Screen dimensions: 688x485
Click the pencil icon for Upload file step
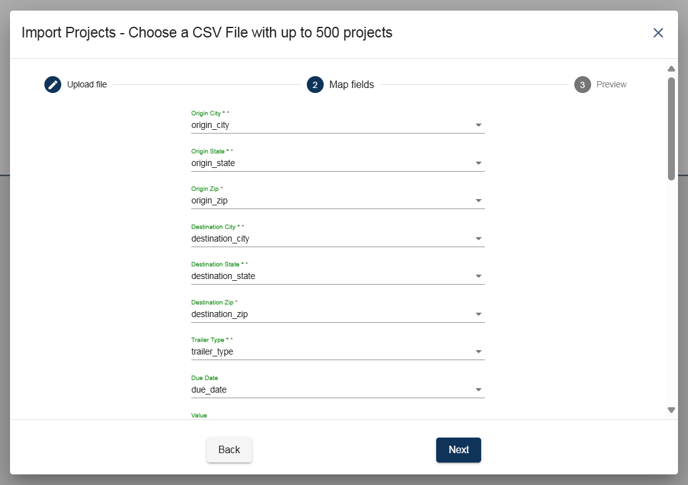pos(53,84)
